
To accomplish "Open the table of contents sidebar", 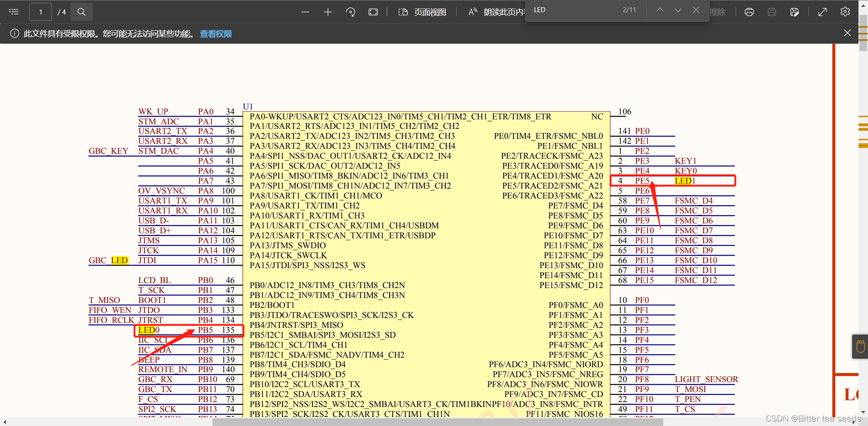I will tap(14, 12).
